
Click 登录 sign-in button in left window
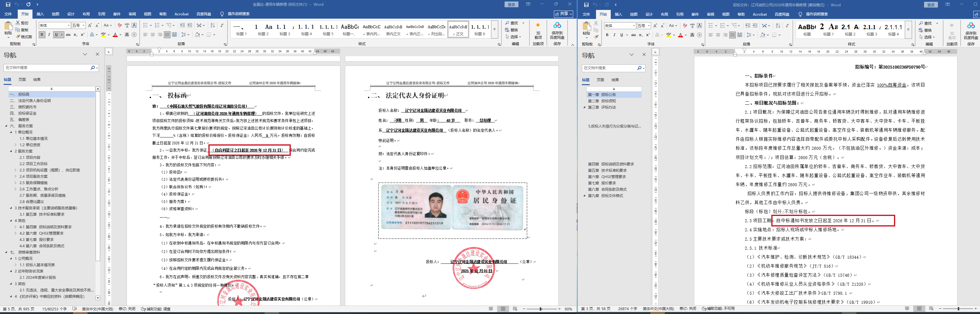511,5
